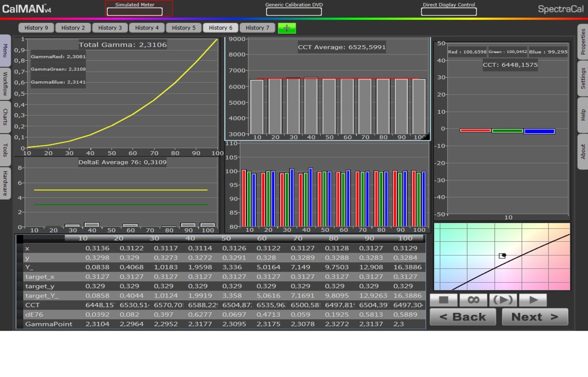588x377 pixels.
Task: Click the Direct Display Control field
Action: 449,12
